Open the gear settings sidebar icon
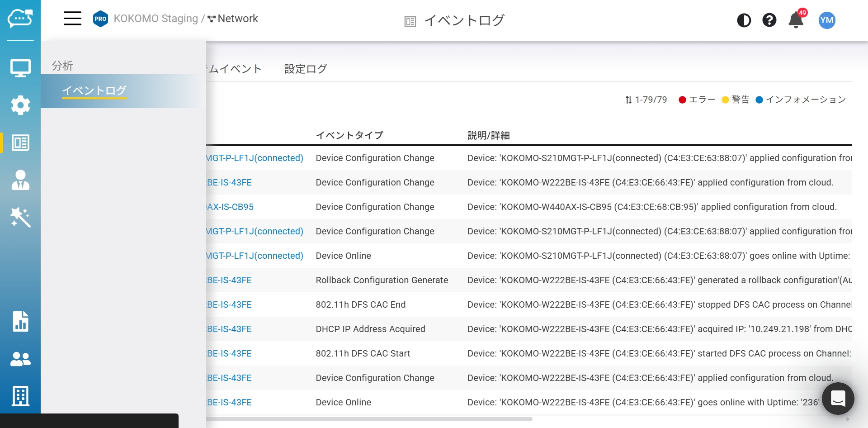Viewport: 868px width, 428px height. 20,105
